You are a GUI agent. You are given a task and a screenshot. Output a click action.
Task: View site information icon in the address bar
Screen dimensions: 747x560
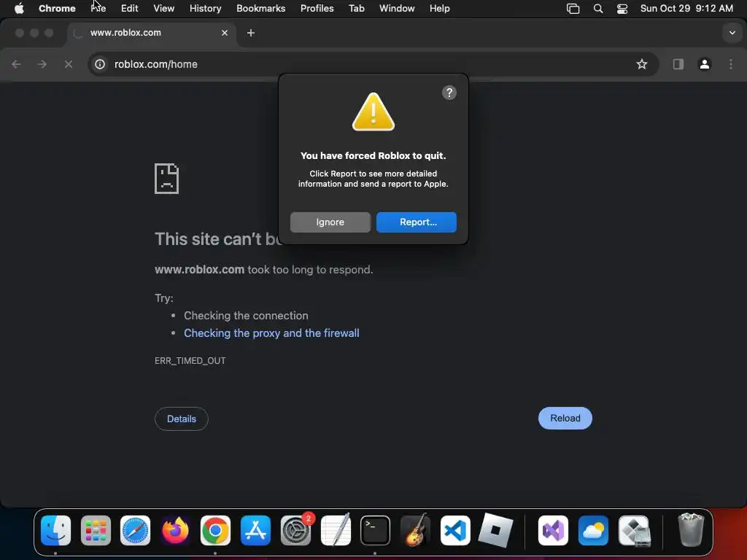click(99, 64)
